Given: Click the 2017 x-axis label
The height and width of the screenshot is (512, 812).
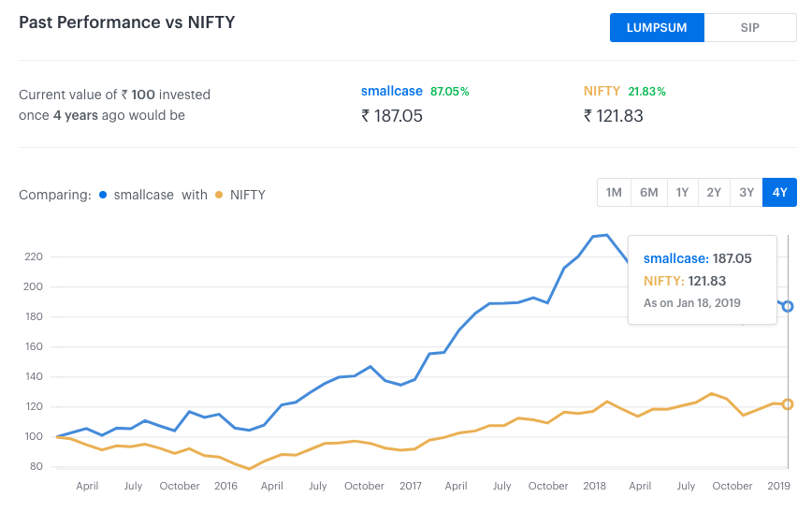Looking at the screenshot, I should tap(411, 486).
